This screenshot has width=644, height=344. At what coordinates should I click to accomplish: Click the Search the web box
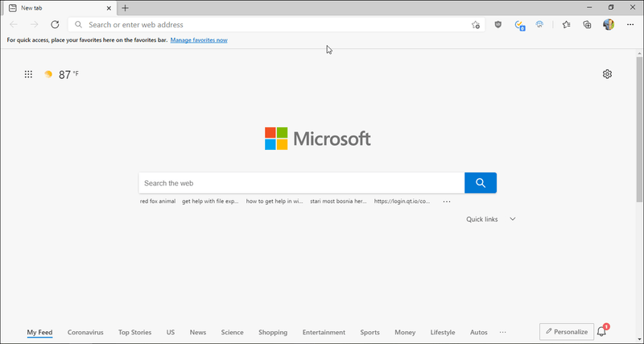(301, 183)
